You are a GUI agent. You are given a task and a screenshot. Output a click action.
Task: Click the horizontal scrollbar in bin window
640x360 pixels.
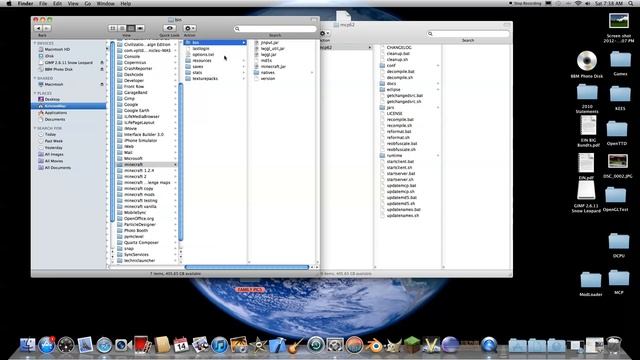[247, 267]
